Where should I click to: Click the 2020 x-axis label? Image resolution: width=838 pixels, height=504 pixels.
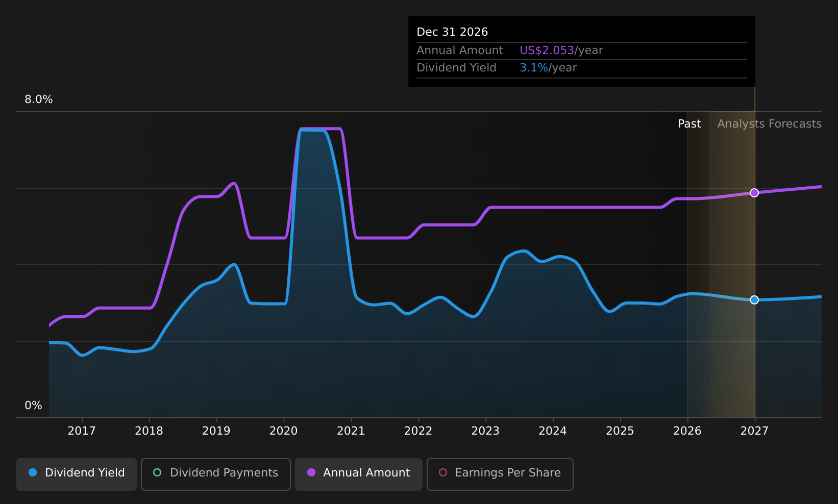click(x=284, y=431)
